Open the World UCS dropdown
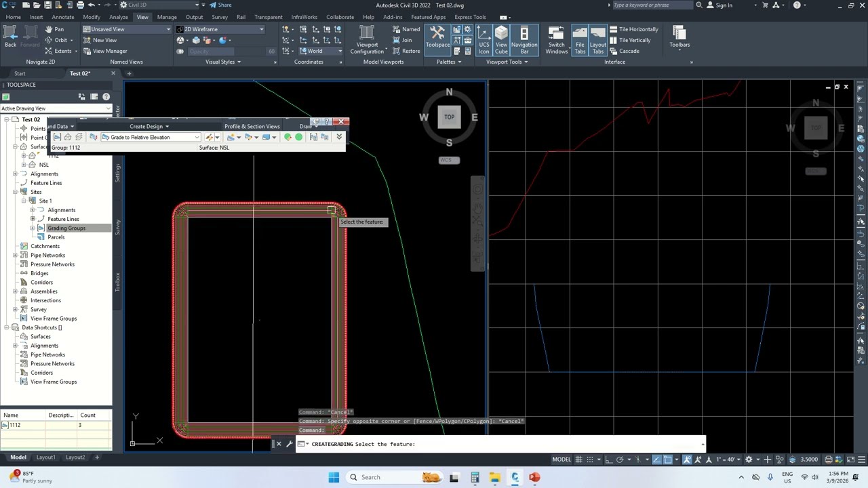The width and height of the screenshot is (868, 488). (x=321, y=51)
